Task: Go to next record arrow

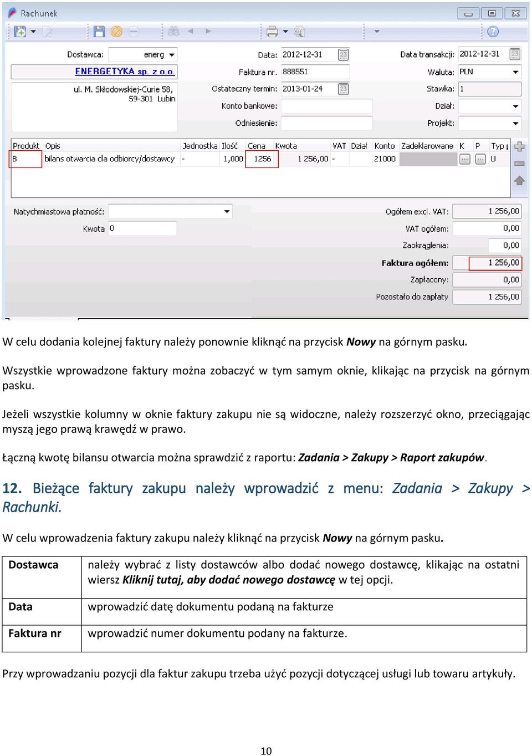Action: 208,32
